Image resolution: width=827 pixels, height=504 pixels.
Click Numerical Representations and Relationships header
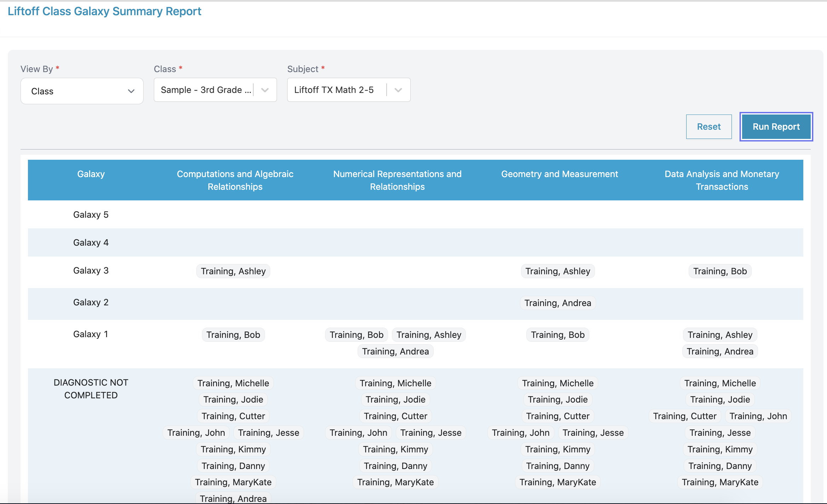click(397, 180)
